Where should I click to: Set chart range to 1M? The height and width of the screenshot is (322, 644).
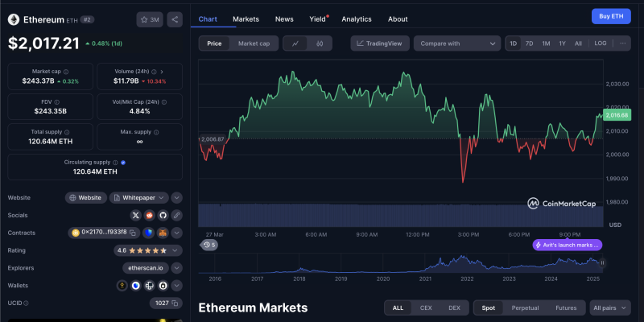[546, 43]
